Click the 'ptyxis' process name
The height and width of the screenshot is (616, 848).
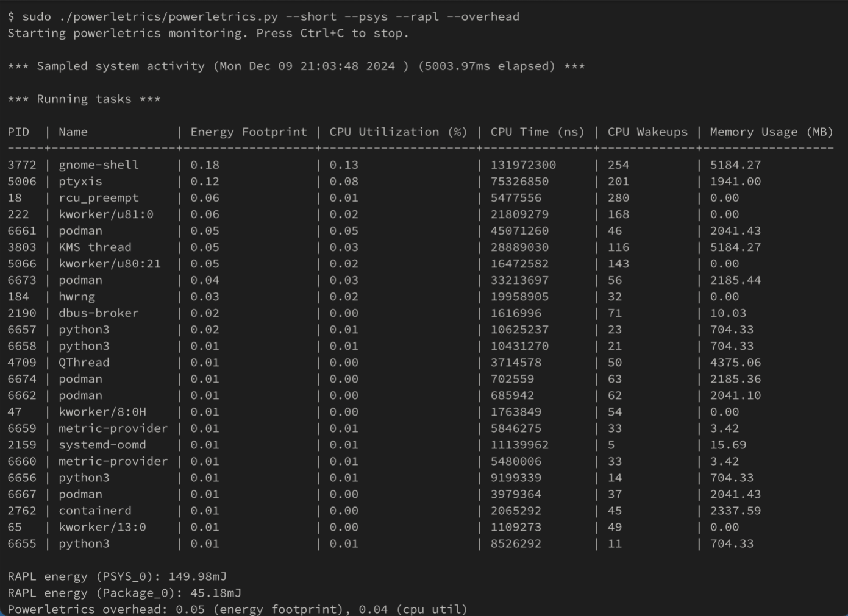[80, 181]
